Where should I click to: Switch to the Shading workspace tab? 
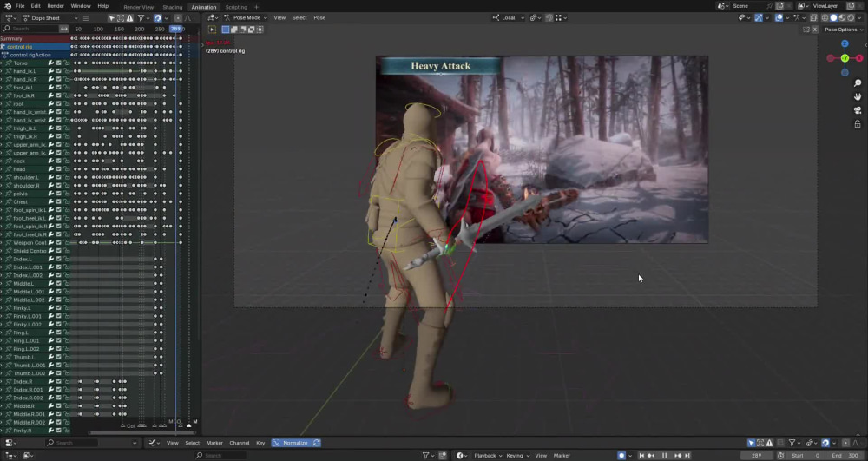click(172, 7)
